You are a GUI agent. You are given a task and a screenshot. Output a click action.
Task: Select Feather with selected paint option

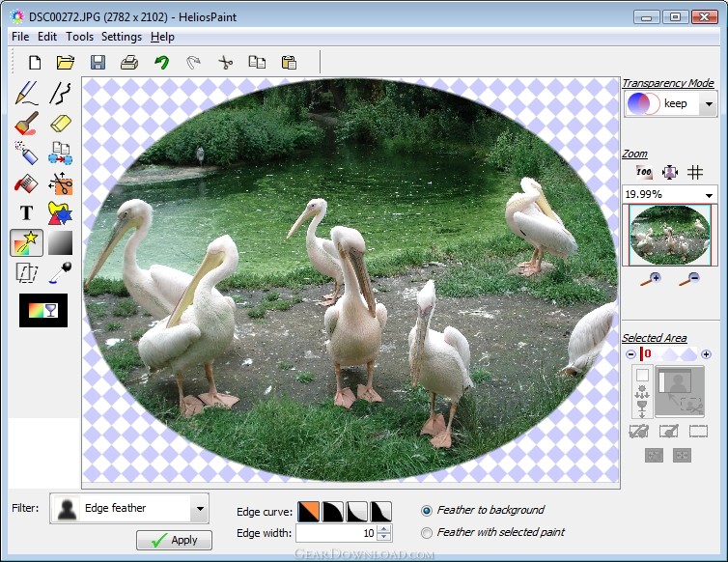tap(426, 533)
